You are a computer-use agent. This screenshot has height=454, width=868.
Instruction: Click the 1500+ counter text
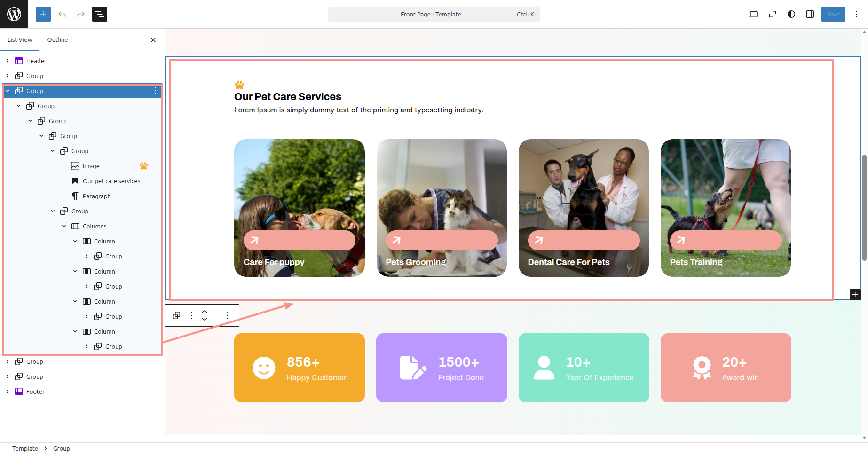tap(458, 362)
